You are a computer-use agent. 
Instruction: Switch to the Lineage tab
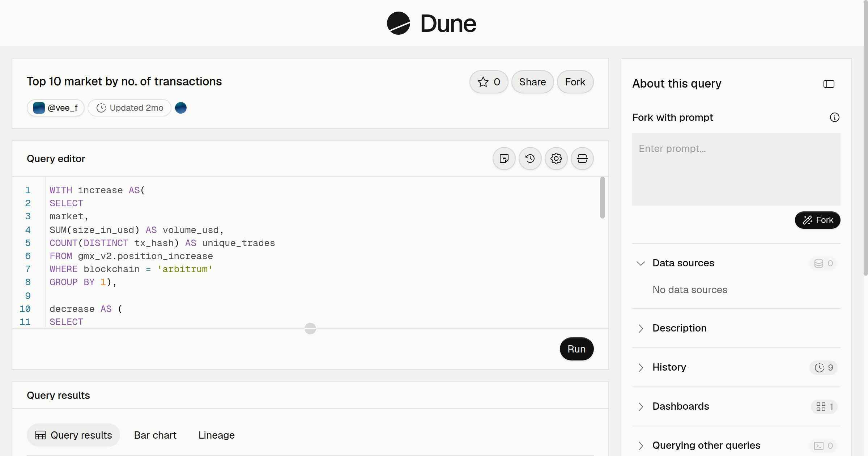click(x=216, y=435)
